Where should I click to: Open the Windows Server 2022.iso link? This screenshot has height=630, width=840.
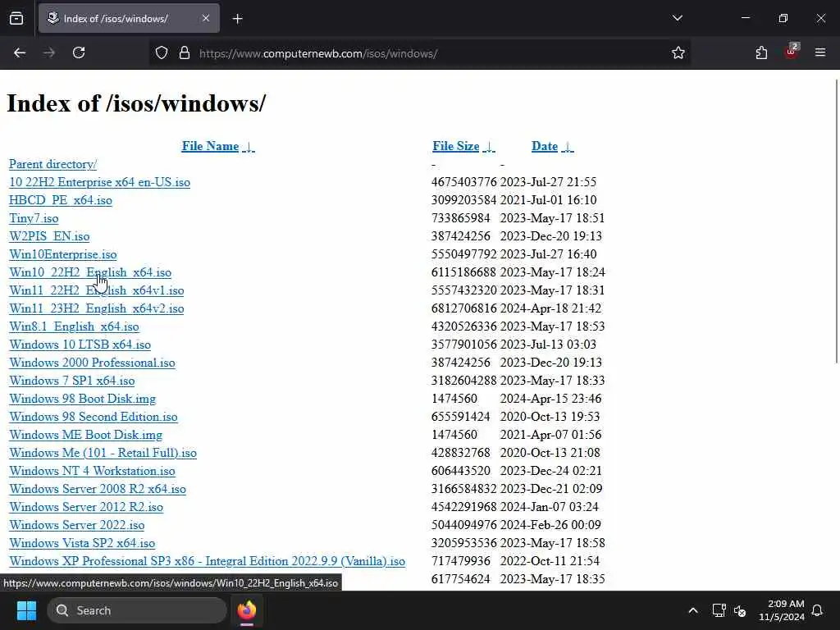pos(76,525)
